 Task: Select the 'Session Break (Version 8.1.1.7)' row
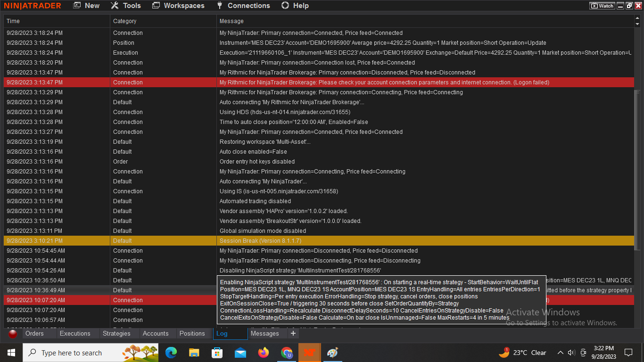coord(319,241)
